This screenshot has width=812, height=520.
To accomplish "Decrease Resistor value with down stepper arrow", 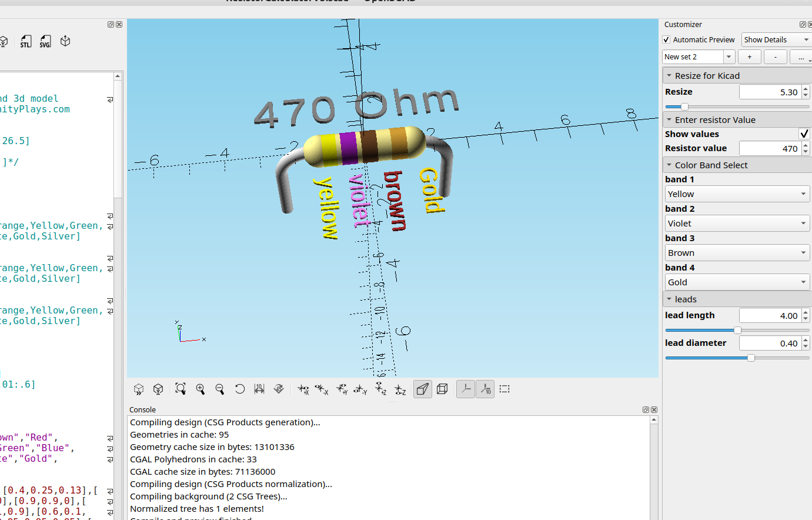I will pos(806,152).
